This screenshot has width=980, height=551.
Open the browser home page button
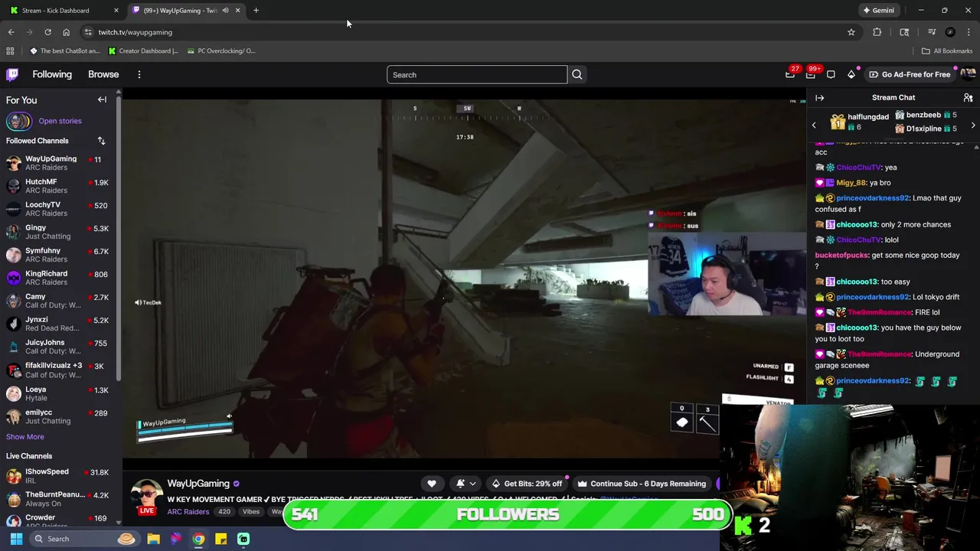tap(66, 32)
